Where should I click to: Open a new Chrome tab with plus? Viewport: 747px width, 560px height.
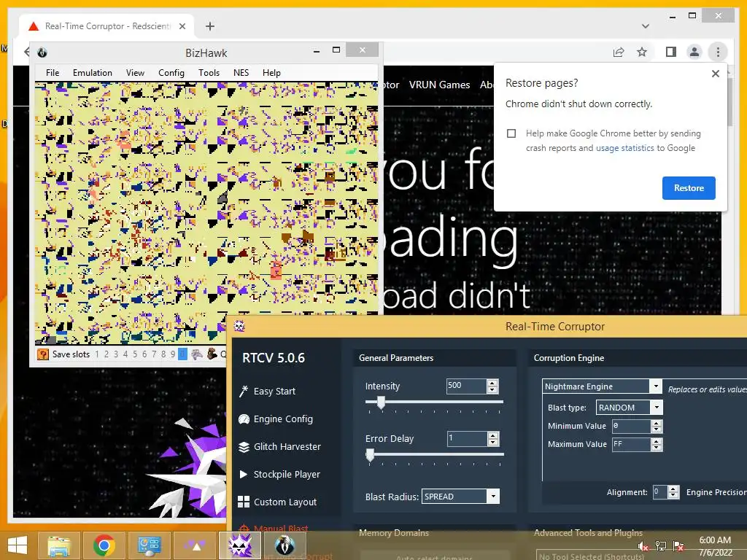210,26
